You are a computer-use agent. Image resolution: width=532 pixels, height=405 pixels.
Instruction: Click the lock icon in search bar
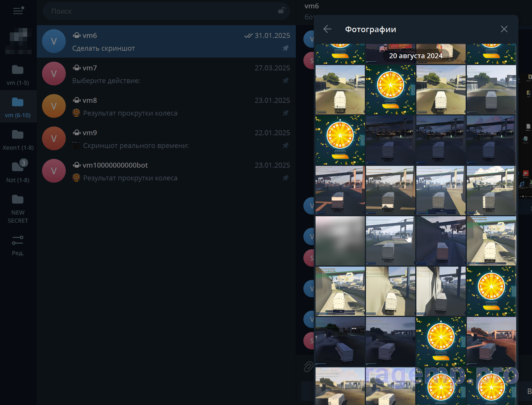281,11
